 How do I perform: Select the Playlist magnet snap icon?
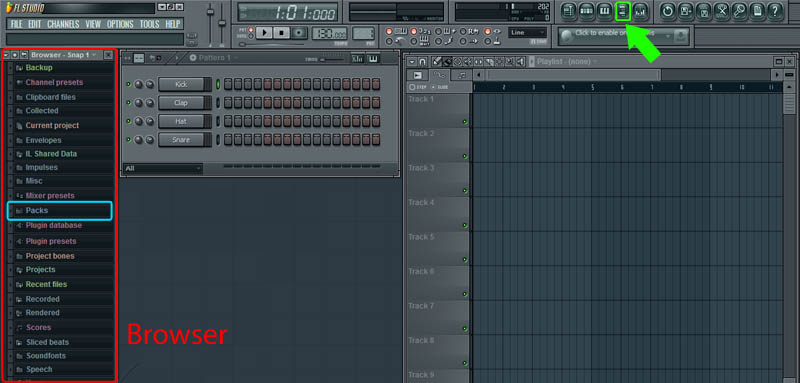coord(422,62)
